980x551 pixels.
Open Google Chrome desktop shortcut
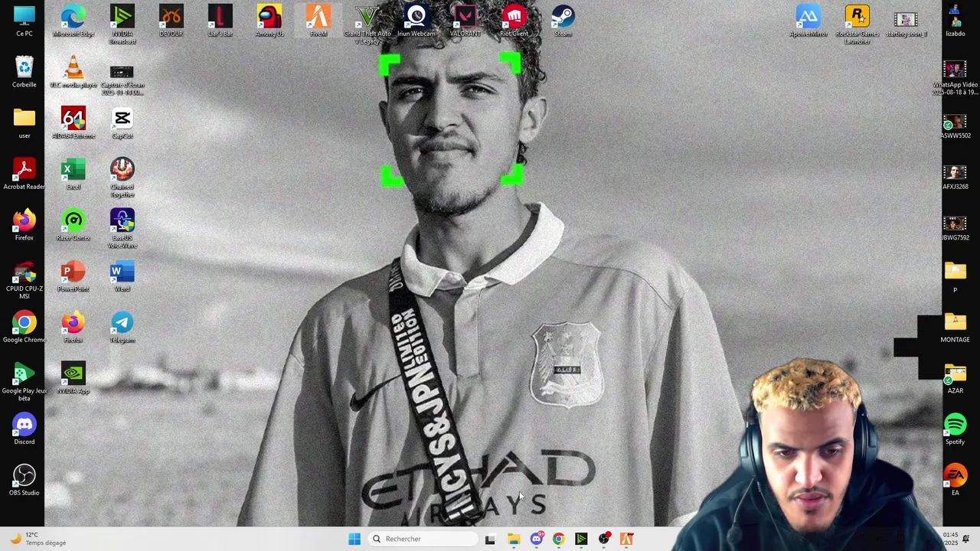[24, 327]
